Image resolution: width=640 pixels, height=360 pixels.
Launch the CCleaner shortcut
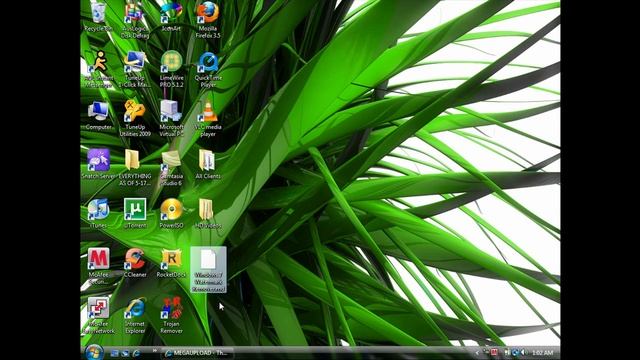pos(135,262)
